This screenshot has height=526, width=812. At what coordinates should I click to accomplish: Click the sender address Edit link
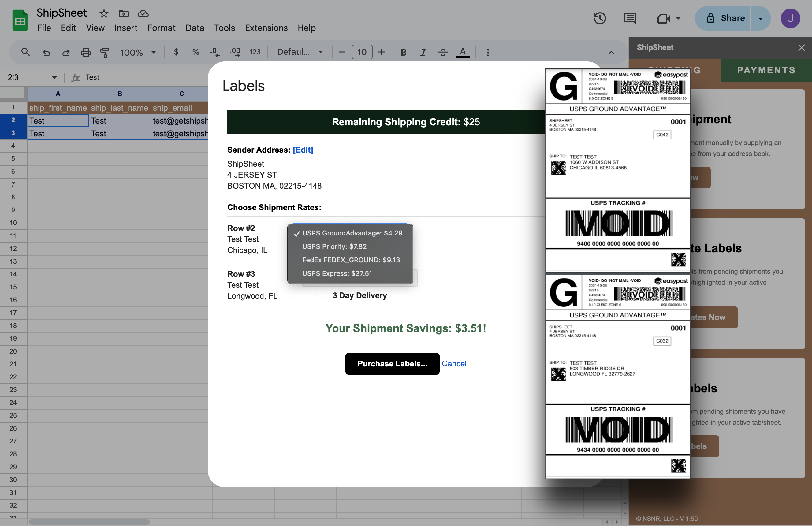click(x=303, y=150)
